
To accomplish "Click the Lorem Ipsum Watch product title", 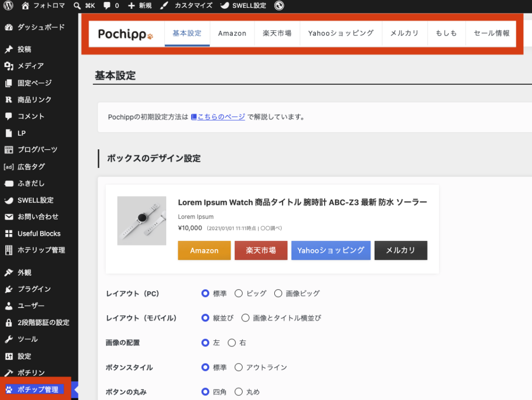I will (302, 202).
